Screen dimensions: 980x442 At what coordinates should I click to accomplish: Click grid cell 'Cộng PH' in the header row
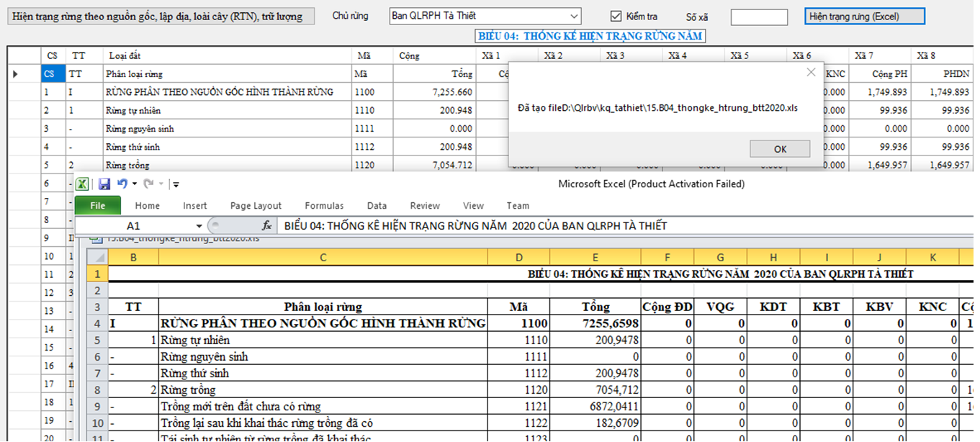click(879, 74)
